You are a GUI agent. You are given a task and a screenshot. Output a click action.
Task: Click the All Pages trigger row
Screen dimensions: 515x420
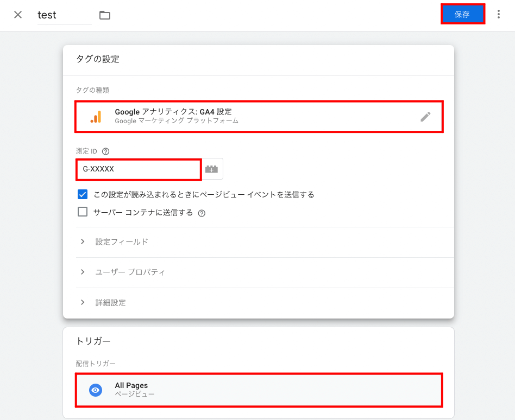[x=259, y=390]
